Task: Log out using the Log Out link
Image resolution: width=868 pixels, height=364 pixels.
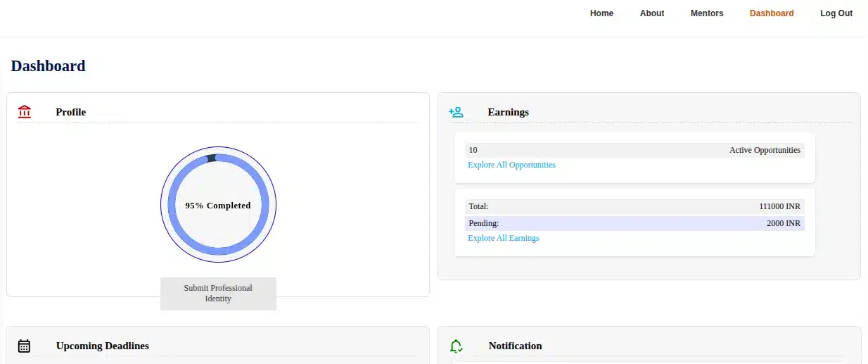Action: (836, 13)
